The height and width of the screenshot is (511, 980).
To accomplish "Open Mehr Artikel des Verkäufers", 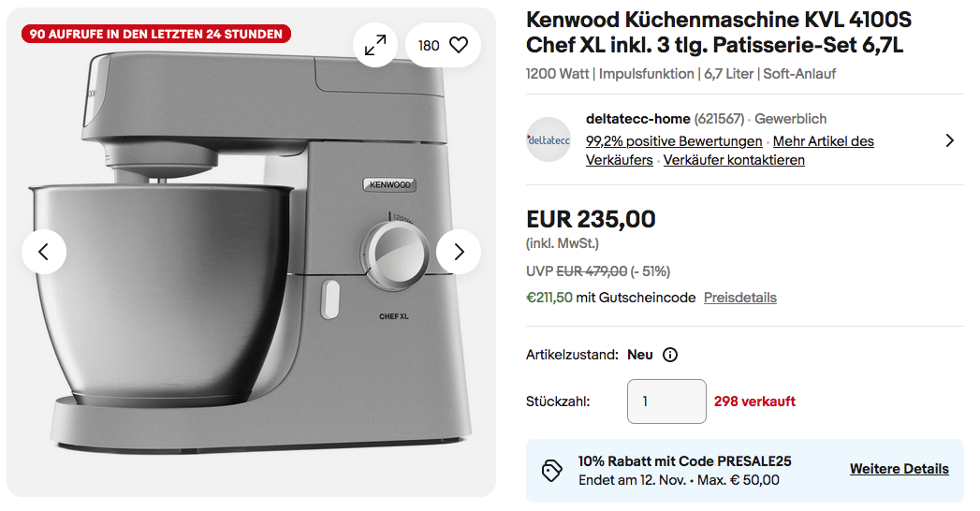I will (x=824, y=141).
